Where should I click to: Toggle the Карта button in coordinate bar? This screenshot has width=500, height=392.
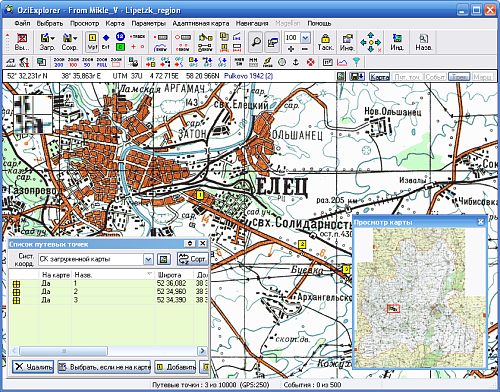pyautogui.click(x=380, y=77)
